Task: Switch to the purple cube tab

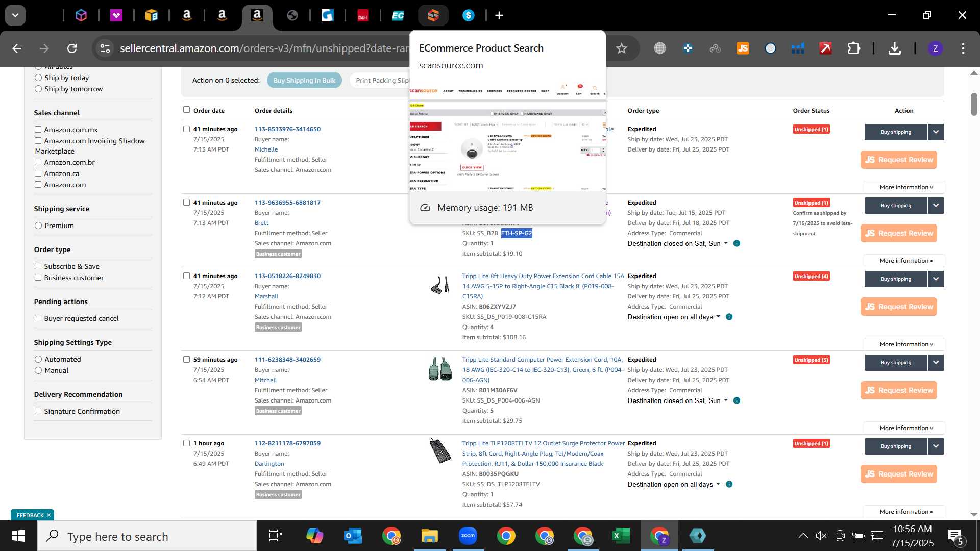Action: tap(81, 15)
